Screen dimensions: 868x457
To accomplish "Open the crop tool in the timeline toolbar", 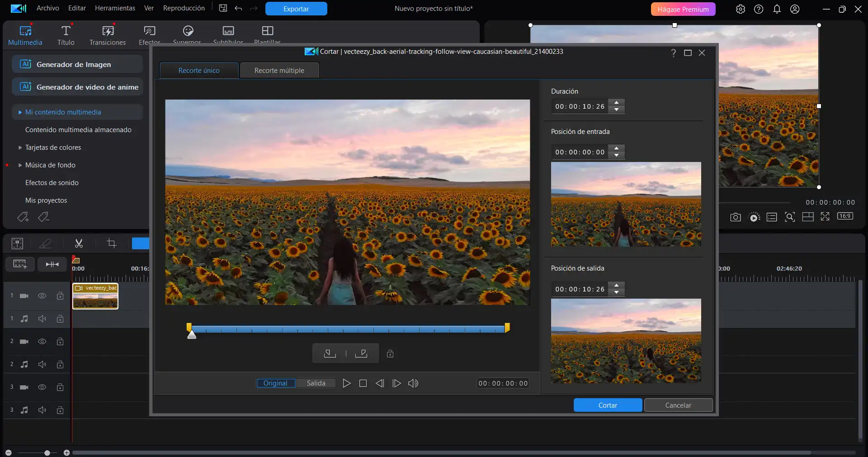I will tap(112, 244).
